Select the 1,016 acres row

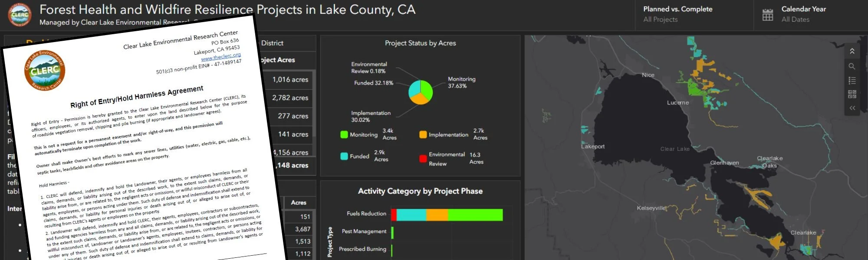tap(290, 79)
